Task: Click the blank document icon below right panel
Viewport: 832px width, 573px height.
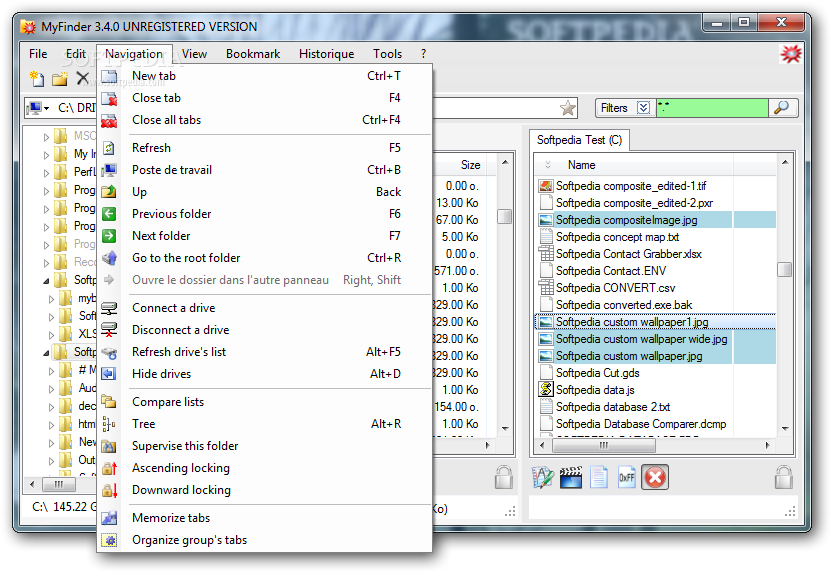Action: tap(599, 477)
